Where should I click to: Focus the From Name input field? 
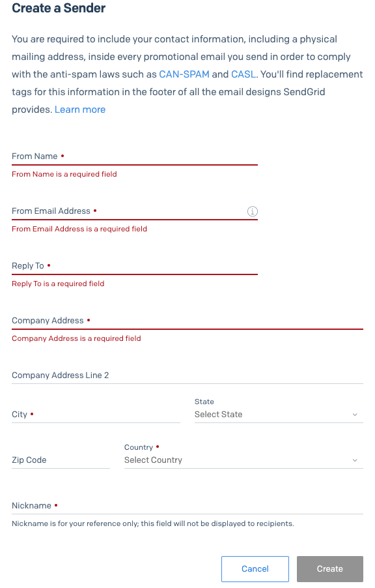tap(135, 156)
